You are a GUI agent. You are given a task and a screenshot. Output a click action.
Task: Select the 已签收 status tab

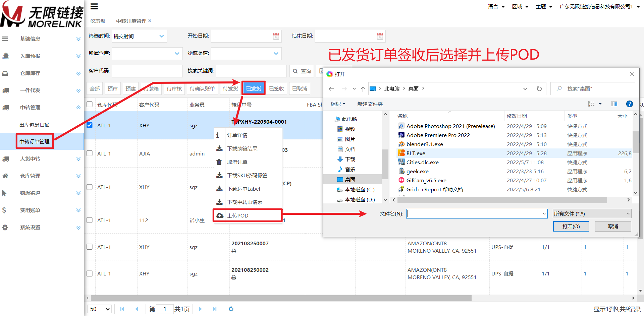pos(277,88)
